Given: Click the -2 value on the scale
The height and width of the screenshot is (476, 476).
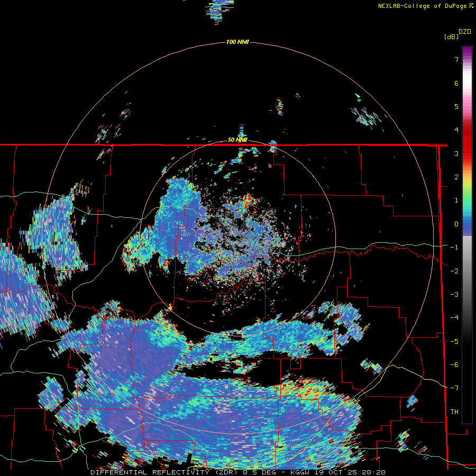Looking at the screenshot, I should click(x=454, y=271).
